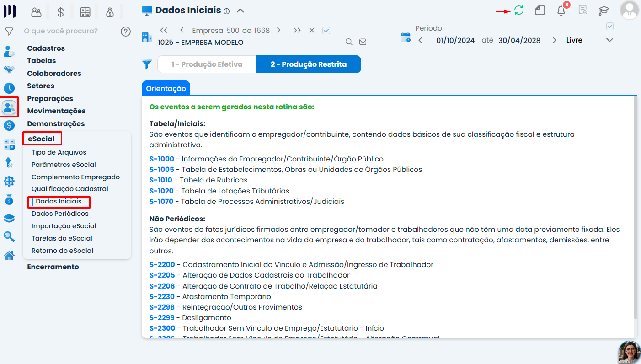Open the clock icon in left sidebar
Screen dimensions: 641x364
pos(9,88)
